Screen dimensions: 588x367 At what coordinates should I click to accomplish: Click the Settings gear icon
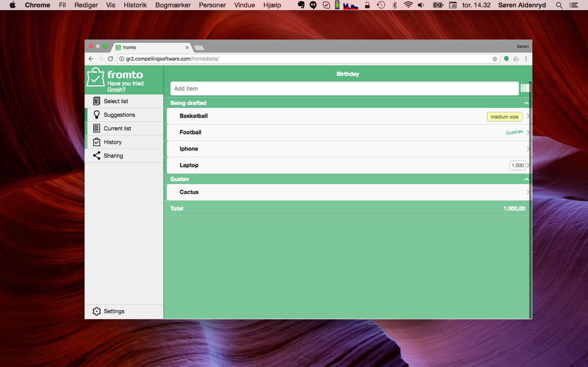point(97,311)
